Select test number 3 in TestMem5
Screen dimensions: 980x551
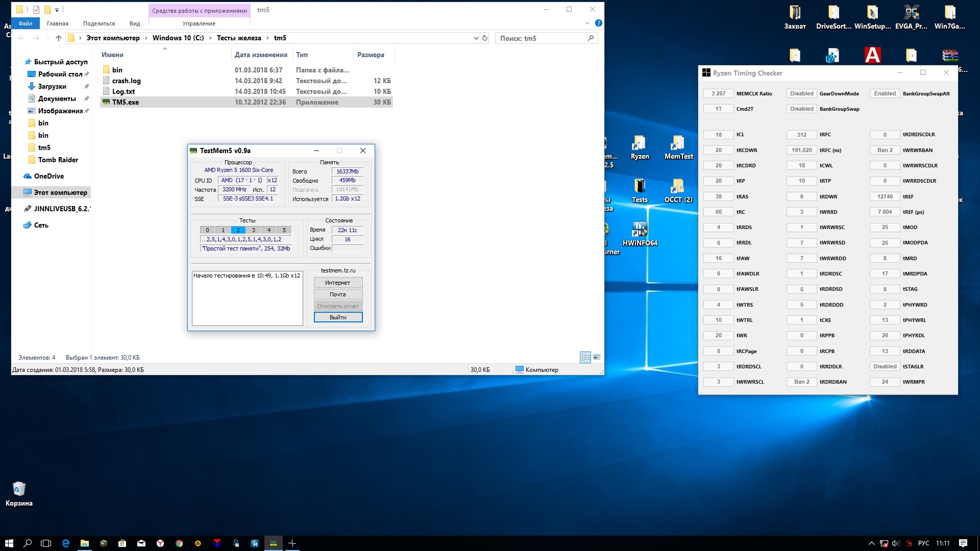254,230
